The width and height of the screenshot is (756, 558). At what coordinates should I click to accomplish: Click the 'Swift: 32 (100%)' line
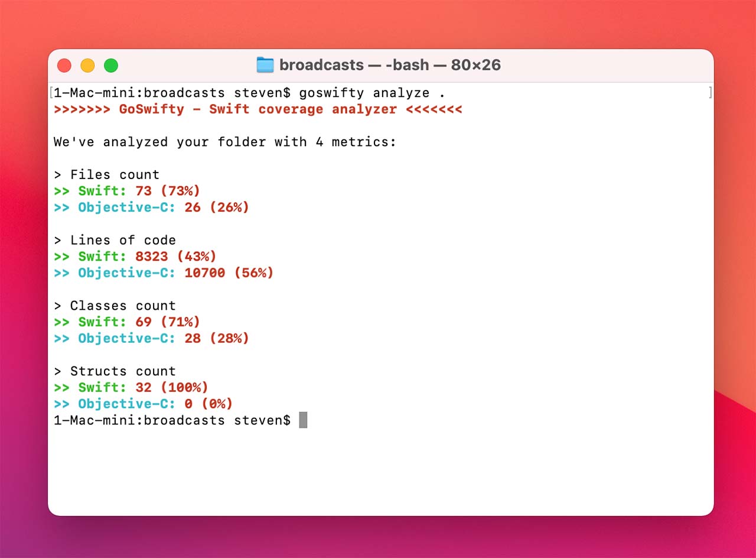pyautogui.click(x=131, y=388)
